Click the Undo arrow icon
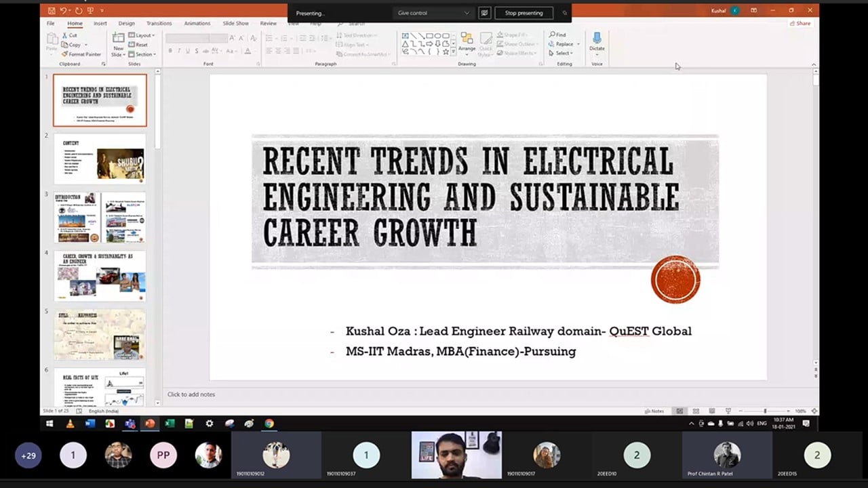Screen dimensions: 868x488 [63, 11]
